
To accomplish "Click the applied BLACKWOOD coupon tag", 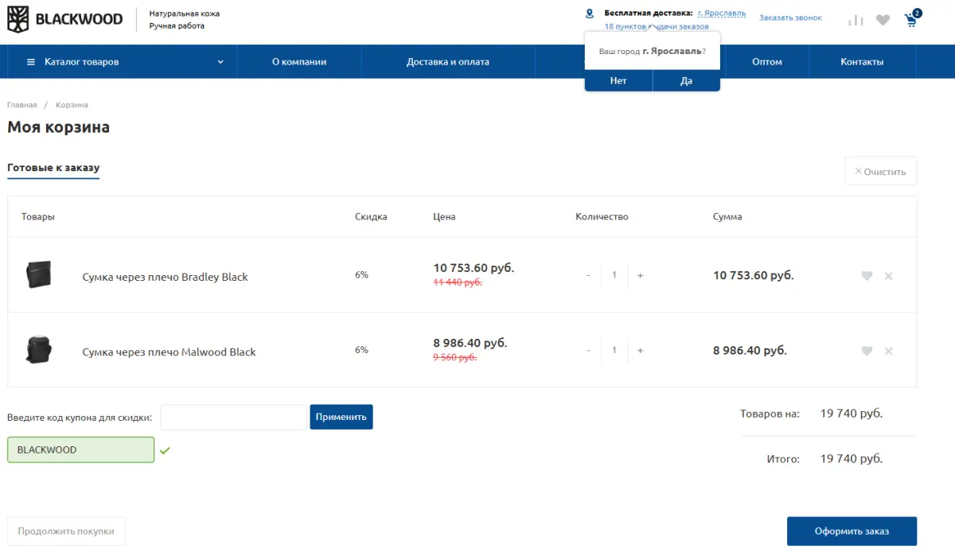I will click(80, 450).
